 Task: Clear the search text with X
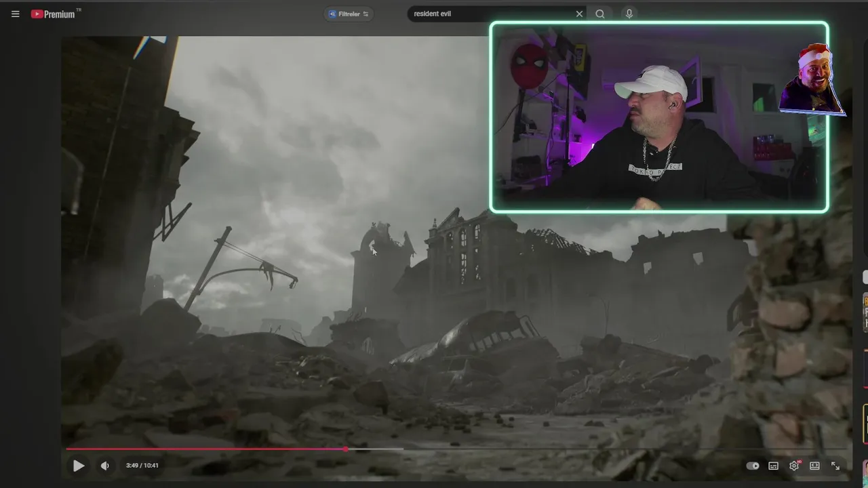coord(579,14)
